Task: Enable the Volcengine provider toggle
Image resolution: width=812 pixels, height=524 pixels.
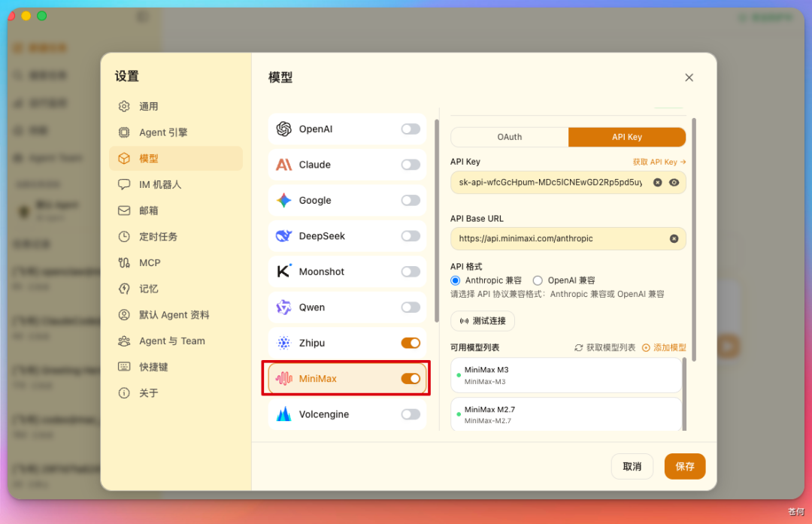Action: pyautogui.click(x=411, y=414)
